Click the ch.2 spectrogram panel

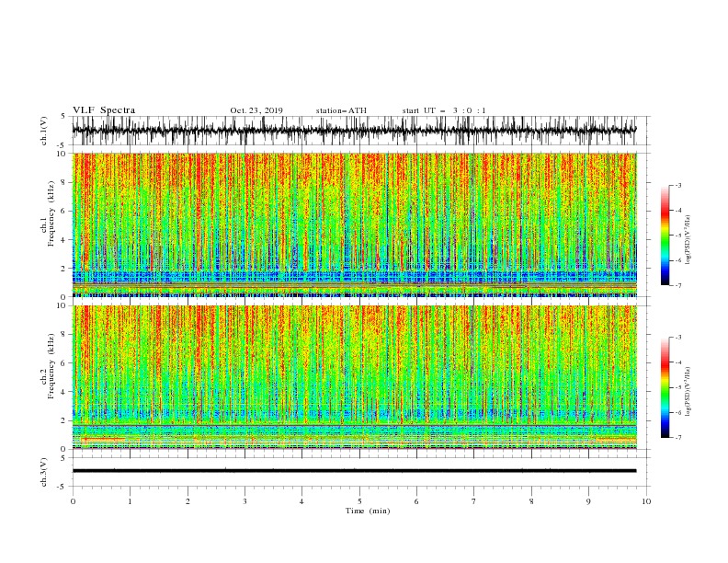click(354, 377)
